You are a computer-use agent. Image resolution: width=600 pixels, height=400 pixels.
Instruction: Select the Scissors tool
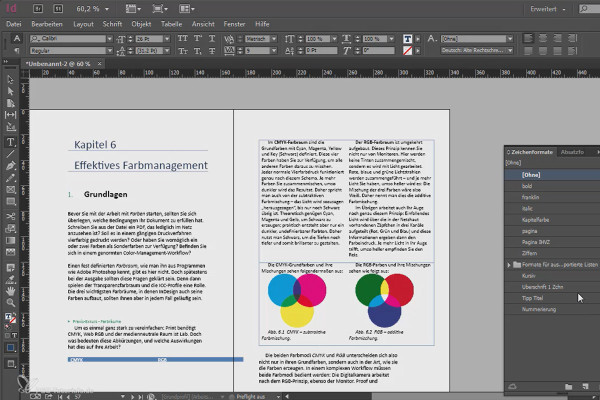[10, 216]
